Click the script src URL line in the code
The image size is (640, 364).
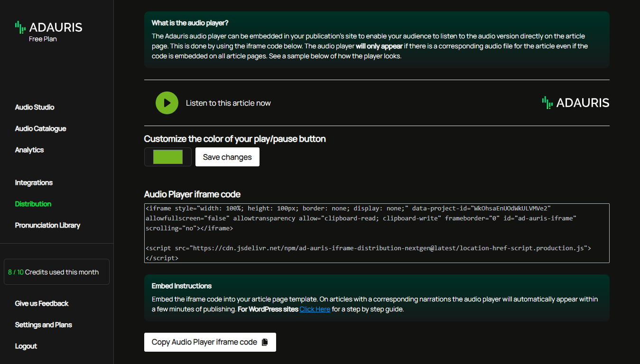click(368, 248)
